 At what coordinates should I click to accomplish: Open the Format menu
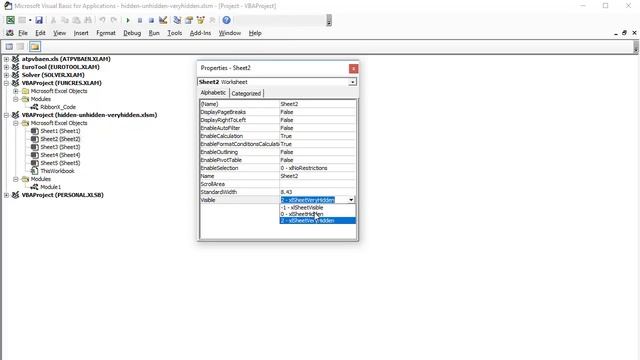tap(106, 33)
